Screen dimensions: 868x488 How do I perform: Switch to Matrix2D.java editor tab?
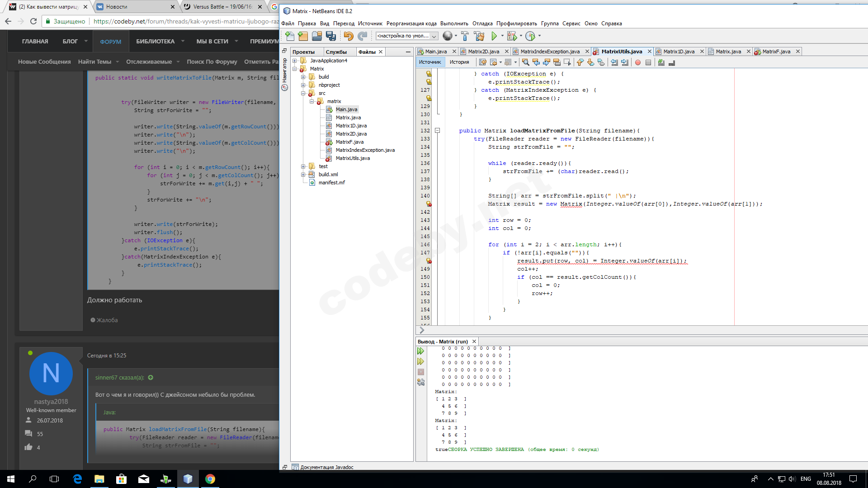[483, 52]
